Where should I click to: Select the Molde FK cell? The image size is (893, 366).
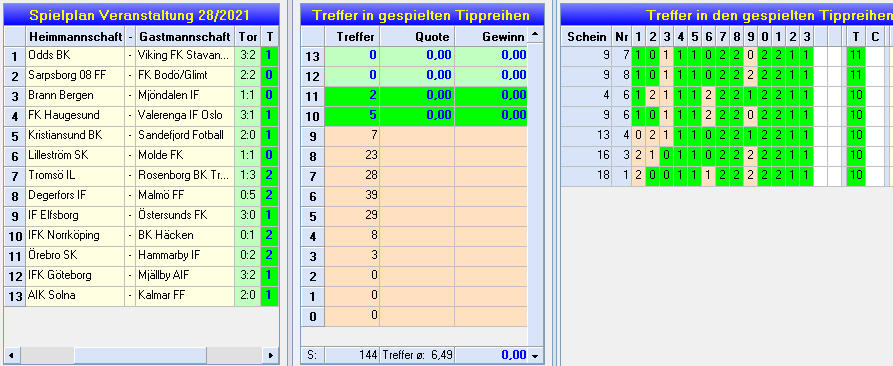185,155
